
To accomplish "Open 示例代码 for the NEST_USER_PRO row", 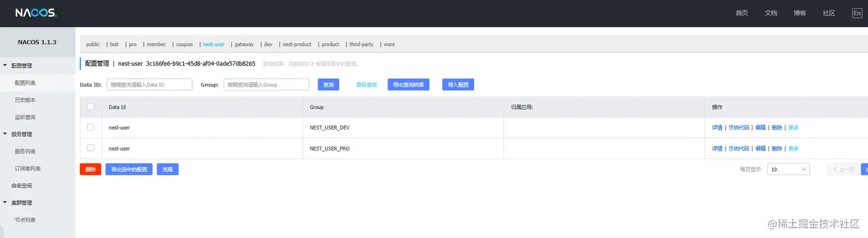I will click(x=739, y=148).
